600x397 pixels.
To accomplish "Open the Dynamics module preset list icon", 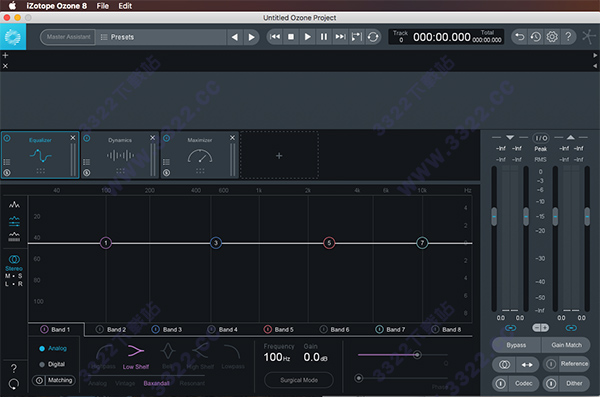I will click(x=86, y=162).
